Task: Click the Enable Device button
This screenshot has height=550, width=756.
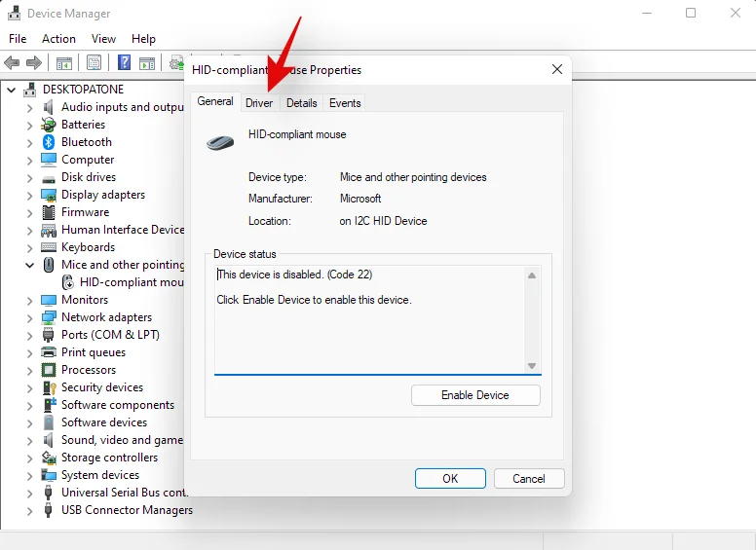Action: coord(475,395)
